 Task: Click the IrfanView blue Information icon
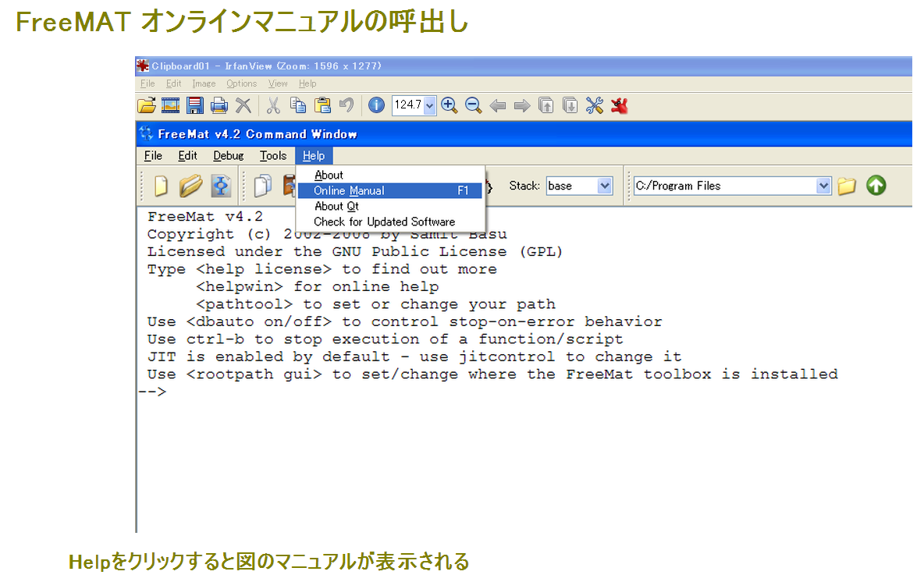[x=377, y=105]
